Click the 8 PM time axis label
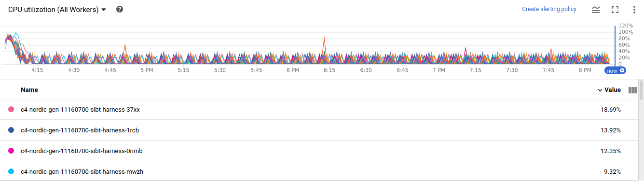Image resolution: width=644 pixels, height=181 pixels. [585, 70]
